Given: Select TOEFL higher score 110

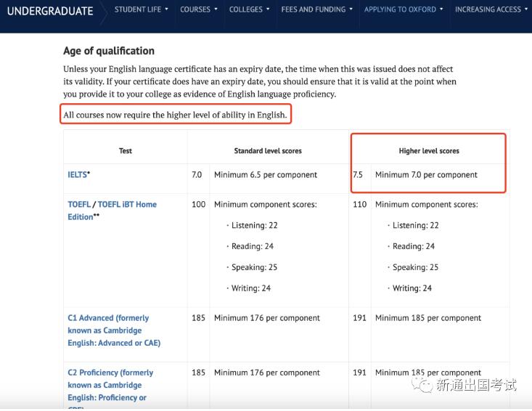Looking at the screenshot, I should [x=360, y=204].
